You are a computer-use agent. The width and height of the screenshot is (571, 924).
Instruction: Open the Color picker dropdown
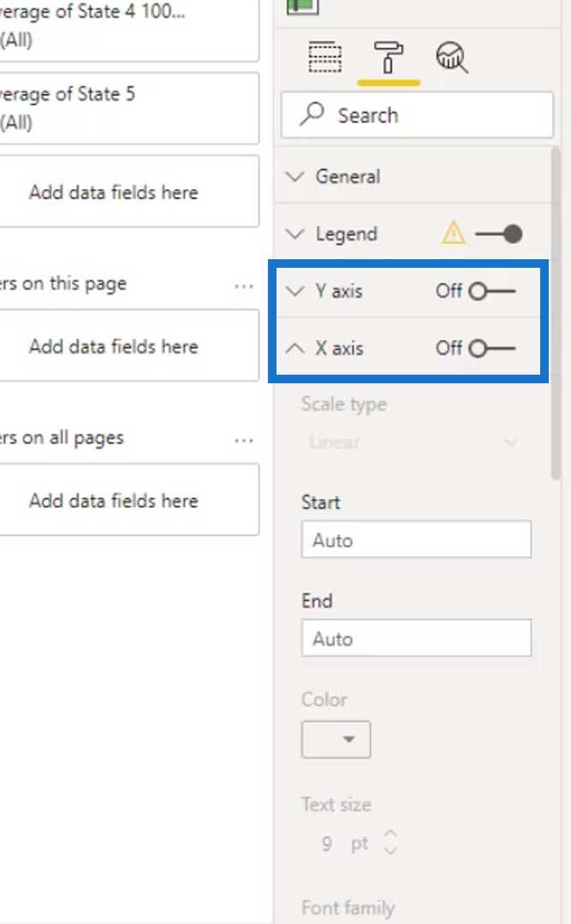pyautogui.click(x=336, y=739)
